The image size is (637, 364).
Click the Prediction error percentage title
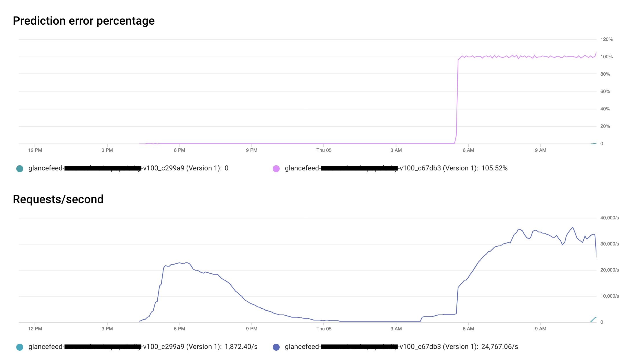point(84,21)
